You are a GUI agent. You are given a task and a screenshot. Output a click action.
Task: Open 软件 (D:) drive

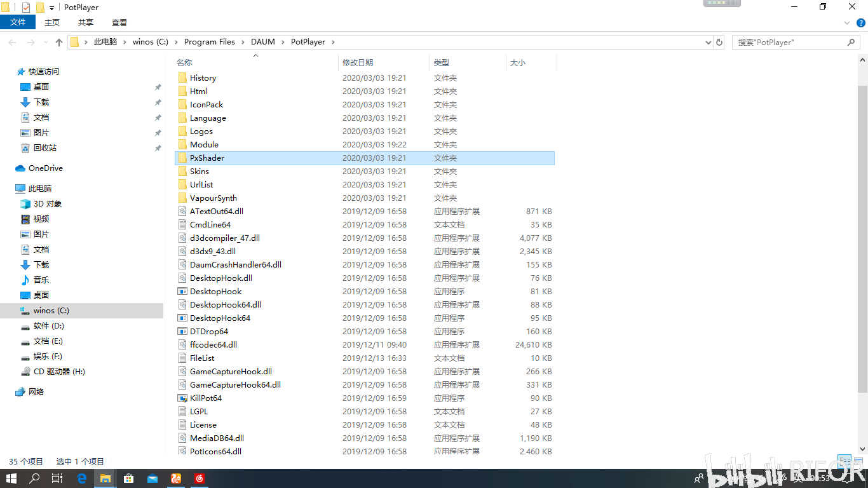43,326
